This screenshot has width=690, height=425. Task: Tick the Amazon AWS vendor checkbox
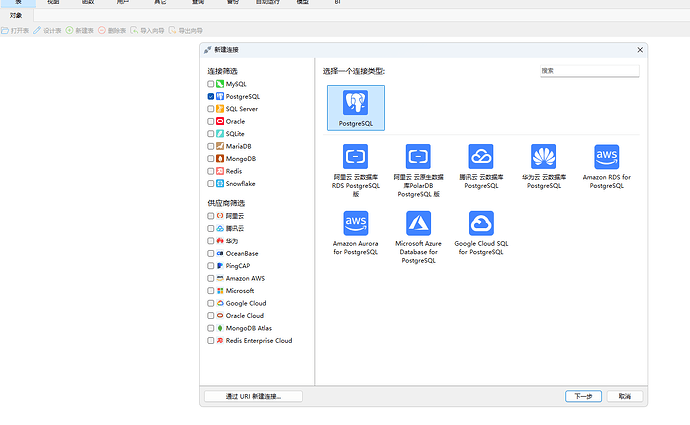210,278
